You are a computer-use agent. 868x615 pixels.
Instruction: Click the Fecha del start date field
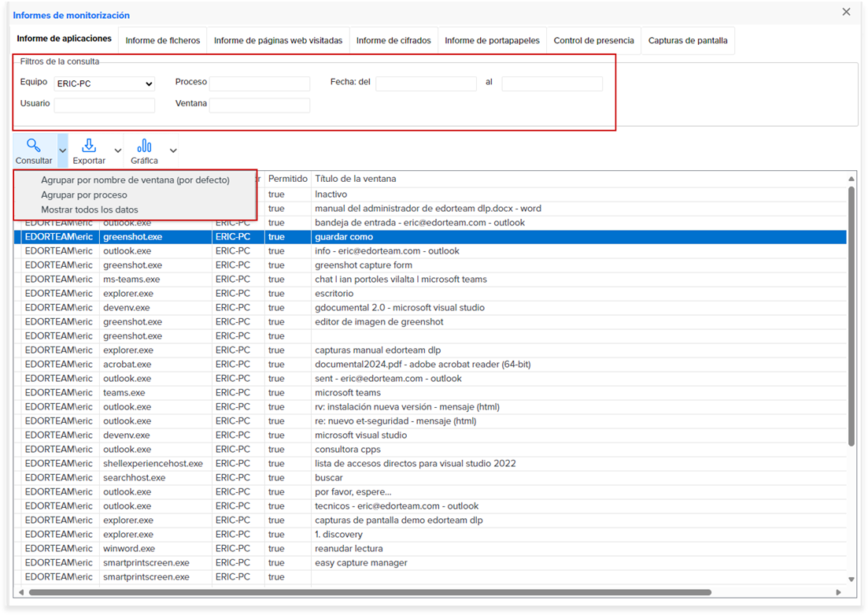tap(427, 83)
